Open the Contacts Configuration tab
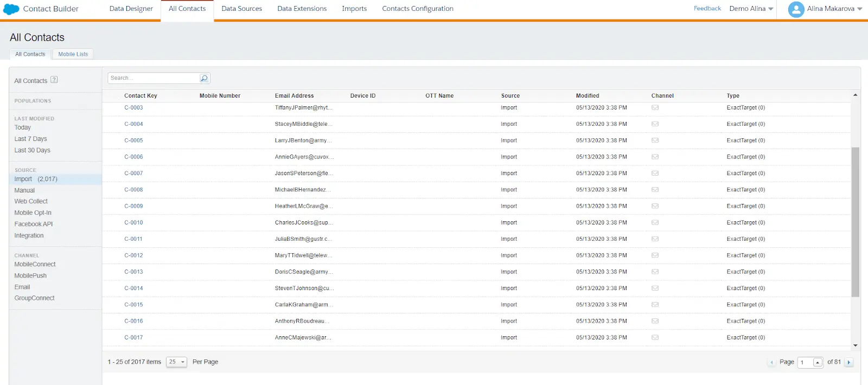 click(417, 9)
